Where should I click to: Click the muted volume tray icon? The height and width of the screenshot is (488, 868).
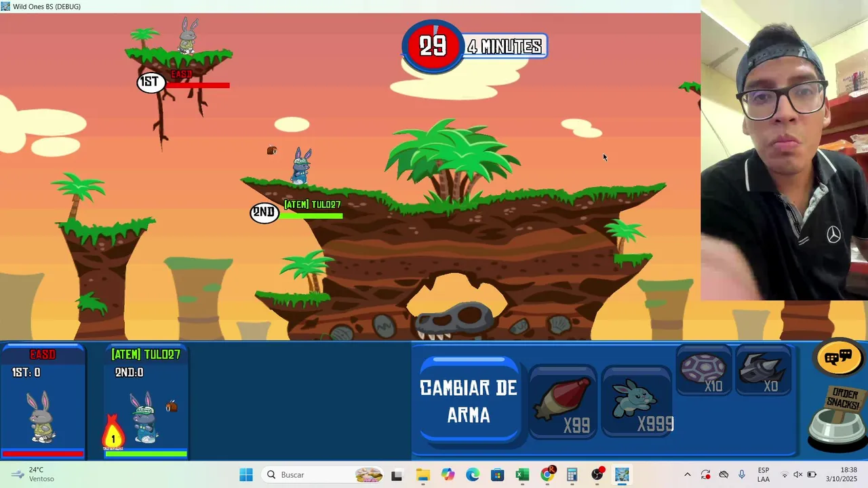(798, 474)
